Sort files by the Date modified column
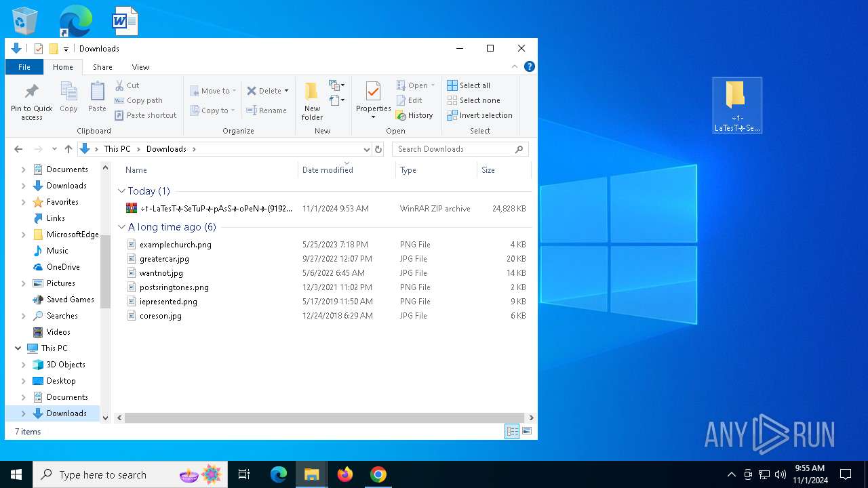868x488 pixels. [328, 170]
